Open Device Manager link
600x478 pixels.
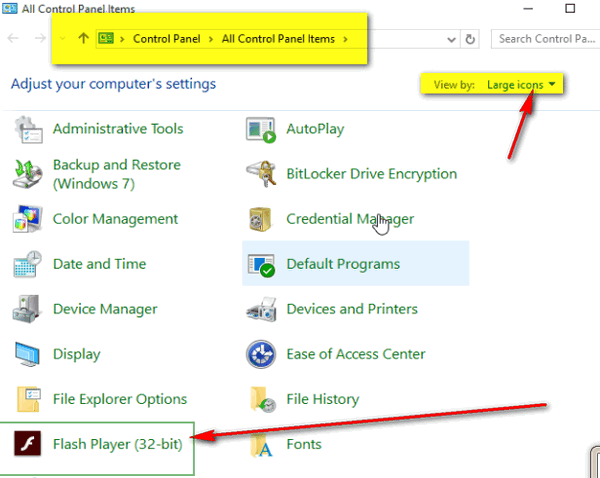(105, 309)
